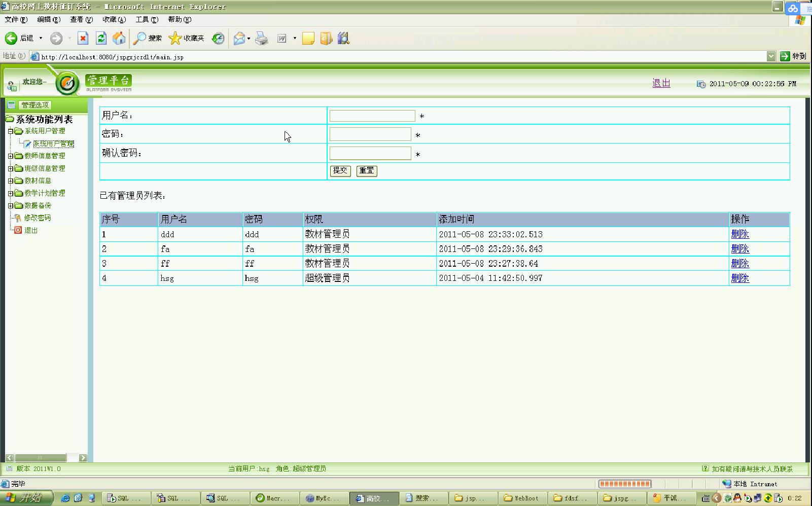Go to Home page icon
The width and height of the screenshot is (812, 506).
pyautogui.click(x=119, y=38)
